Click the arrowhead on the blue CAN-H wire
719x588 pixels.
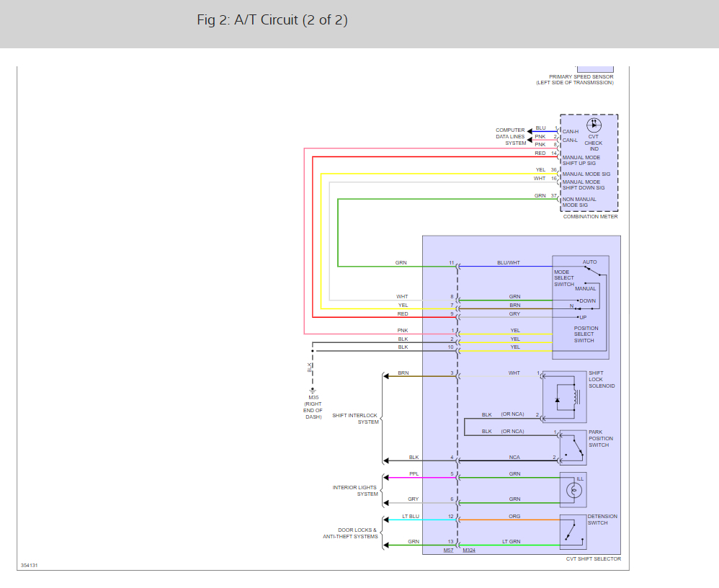(x=530, y=132)
